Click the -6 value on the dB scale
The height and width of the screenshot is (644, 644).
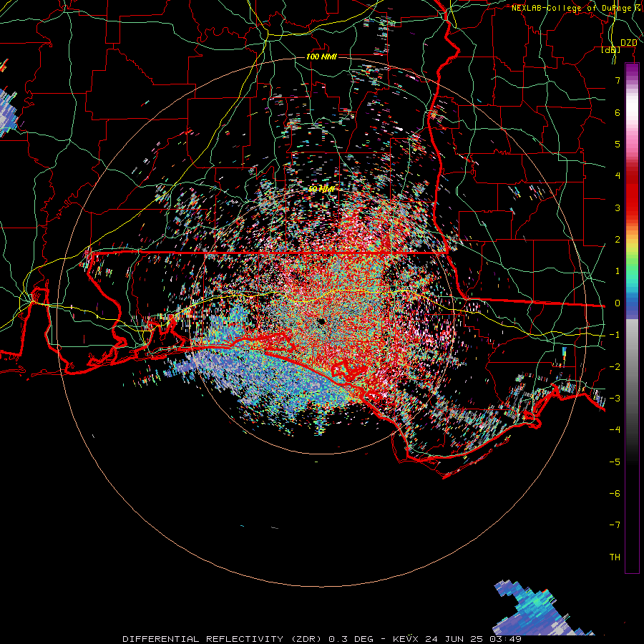(615, 494)
